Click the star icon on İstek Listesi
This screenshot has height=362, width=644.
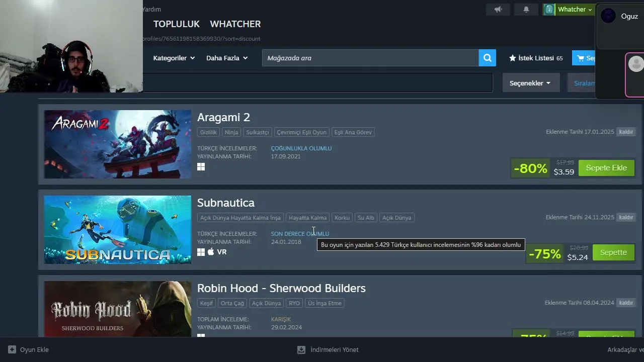(x=513, y=58)
